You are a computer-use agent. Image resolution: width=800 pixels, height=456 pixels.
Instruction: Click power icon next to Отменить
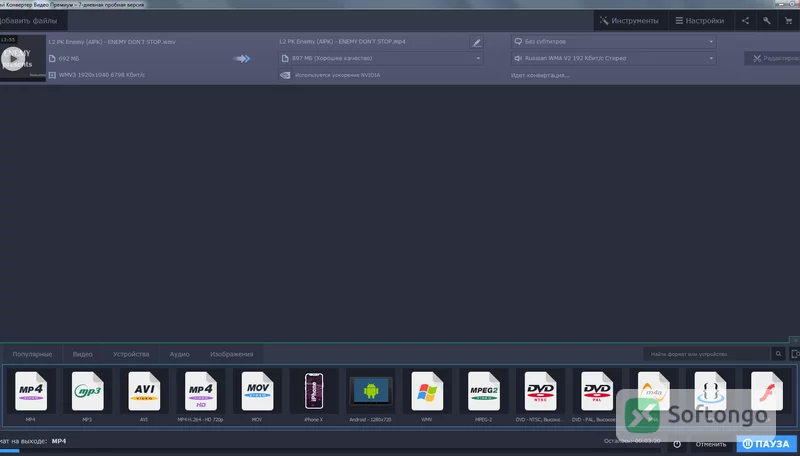pos(677,444)
